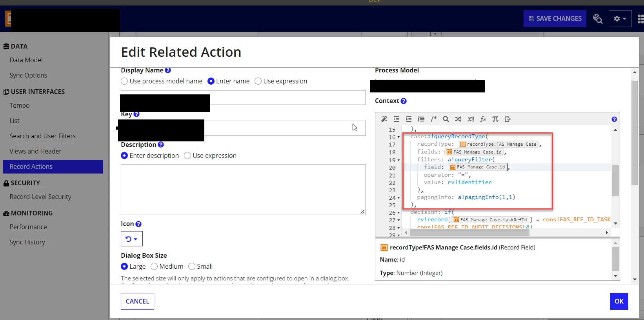Click the expression editor vertical scrollbar thumb
The width and height of the screenshot is (644, 320).
(615, 181)
